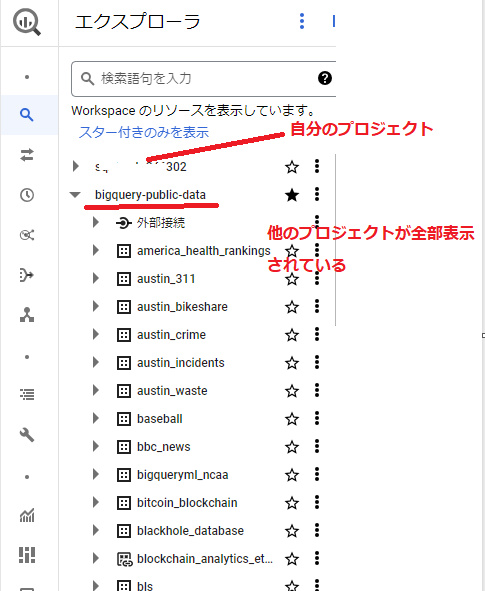Click the 外部接続 connection icon
The width and height of the screenshot is (485, 591).
click(x=124, y=223)
